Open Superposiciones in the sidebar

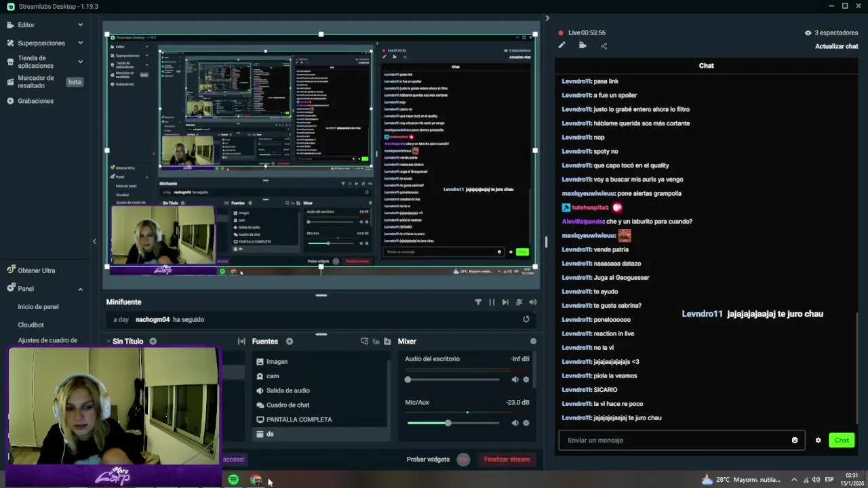coord(41,43)
